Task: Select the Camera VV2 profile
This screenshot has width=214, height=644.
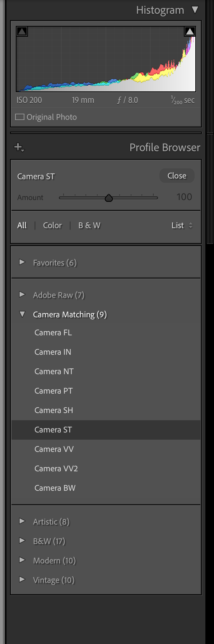Action: tap(56, 468)
